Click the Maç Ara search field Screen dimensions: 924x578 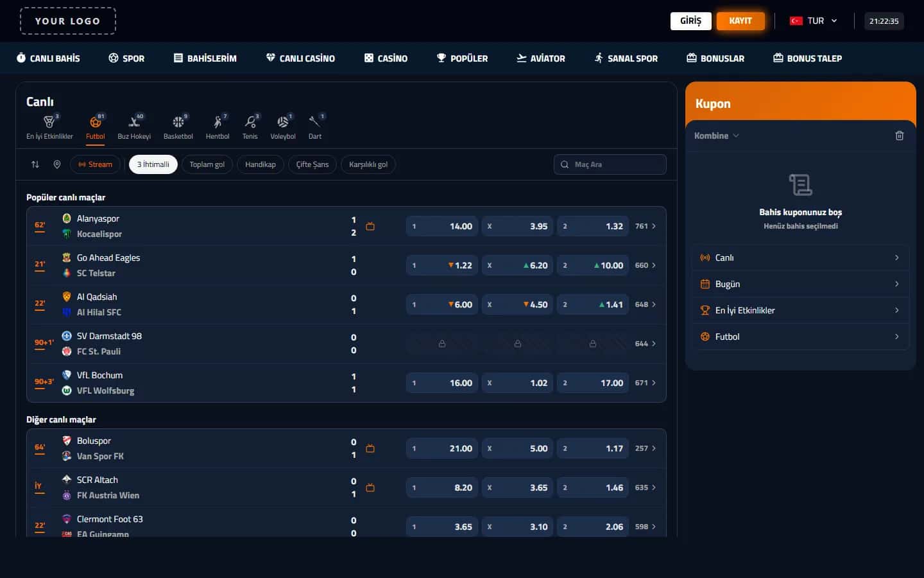point(610,164)
